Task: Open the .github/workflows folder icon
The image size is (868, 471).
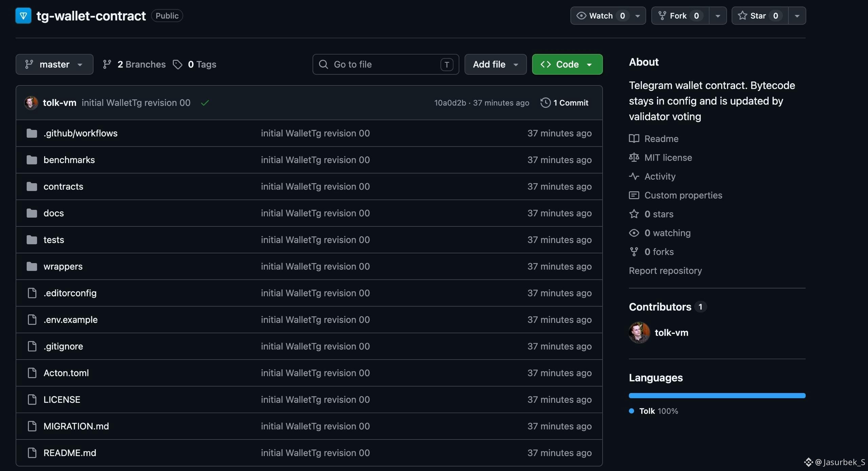Action: [x=32, y=133]
